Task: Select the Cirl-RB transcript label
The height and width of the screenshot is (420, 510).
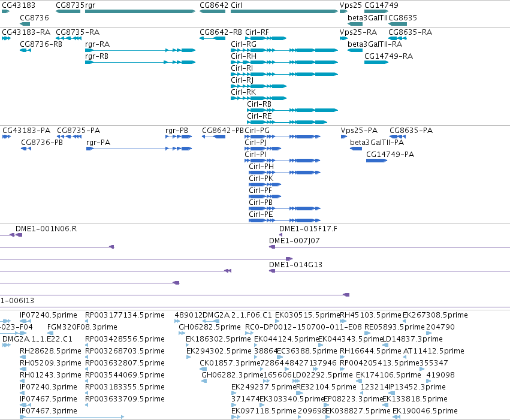Action: [x=259, y=104]
